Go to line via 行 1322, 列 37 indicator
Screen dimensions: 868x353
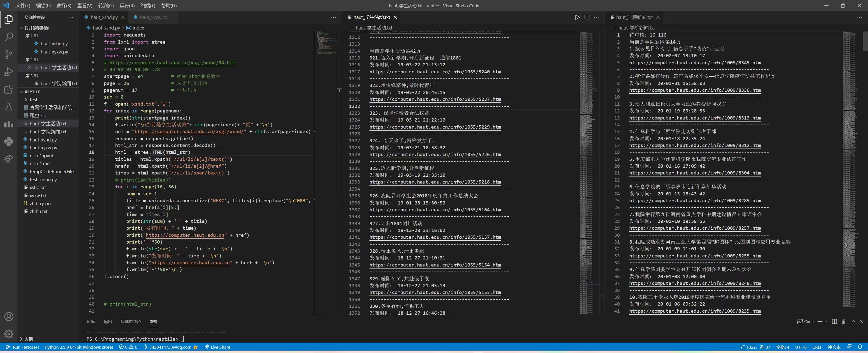(x=755, y=347)
